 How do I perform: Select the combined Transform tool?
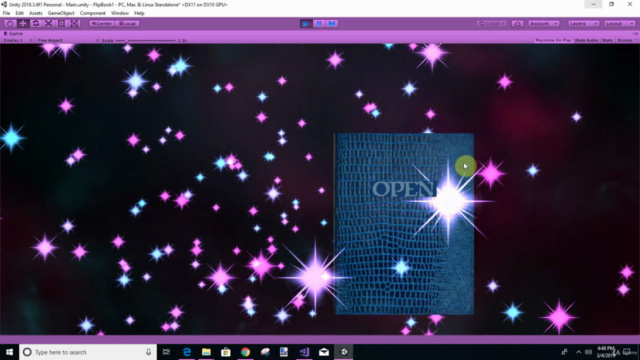click(74, 24)
